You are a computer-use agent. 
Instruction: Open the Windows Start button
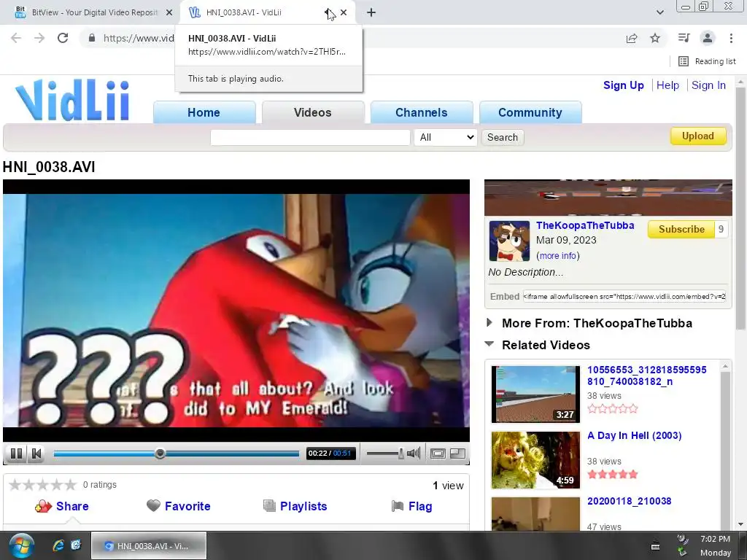point(21,545)
